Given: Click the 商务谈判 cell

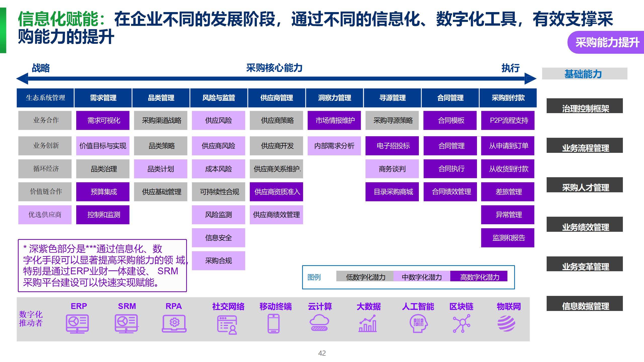Looking at the screenshot, I should pyautogui.click(x=392, y=169).
